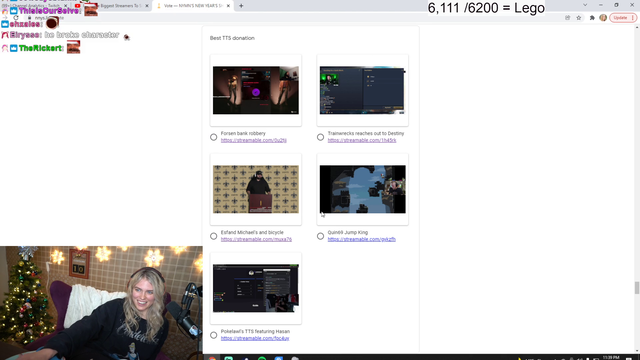Click the Forsen bank robbery thumbnail
Viewport: 640px width, 360px height.
tap(256, 90)
